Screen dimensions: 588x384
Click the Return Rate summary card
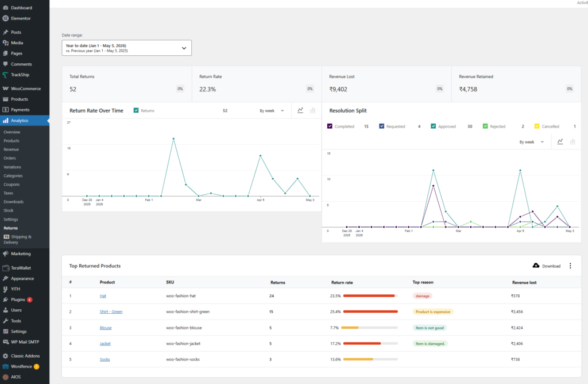click(257, 84)
